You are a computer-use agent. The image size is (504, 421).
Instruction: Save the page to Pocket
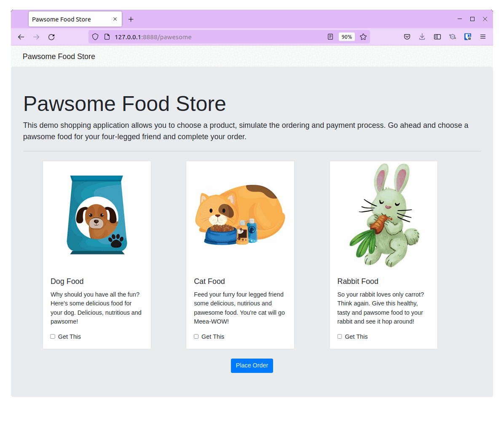pyautogui.click(x=407, y=37)
